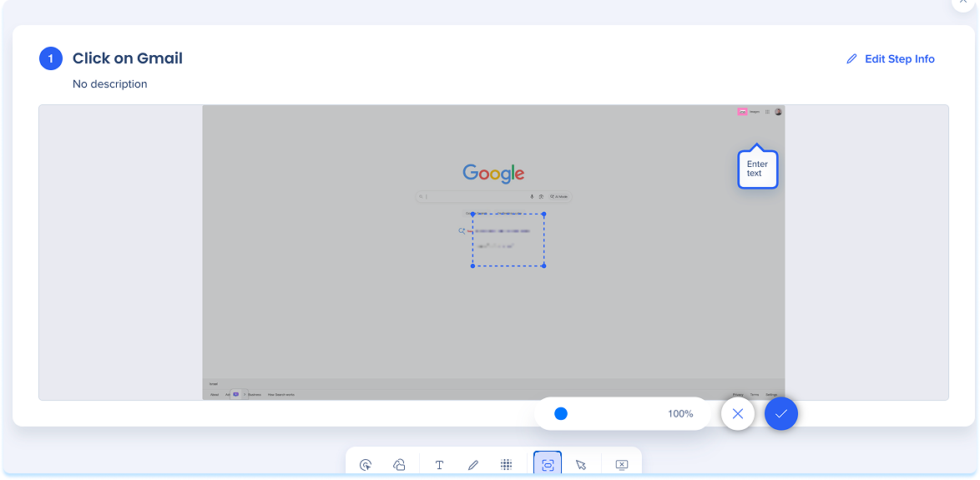Click the bottom-left handle of the blur selection

click(472, 265)
